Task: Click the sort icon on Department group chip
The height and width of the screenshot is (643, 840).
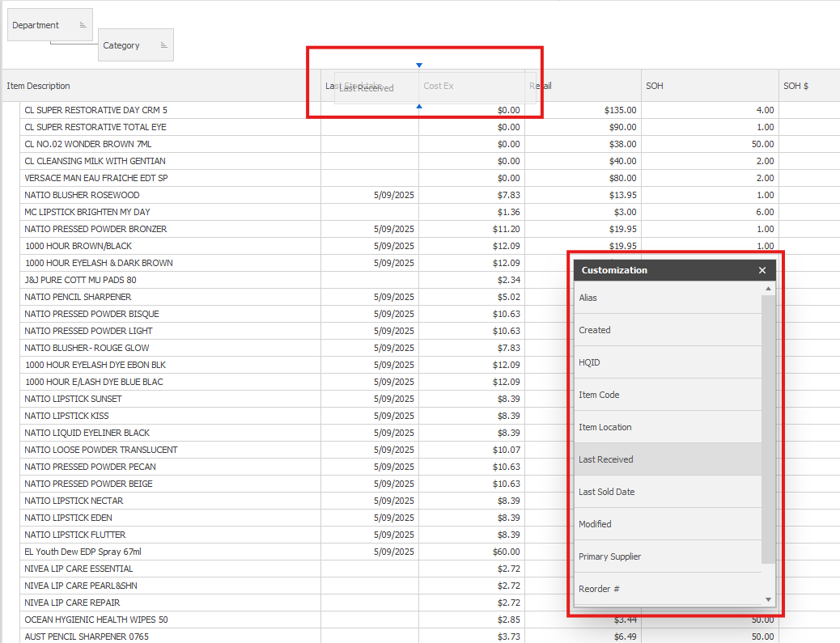Action: (83, 26)
